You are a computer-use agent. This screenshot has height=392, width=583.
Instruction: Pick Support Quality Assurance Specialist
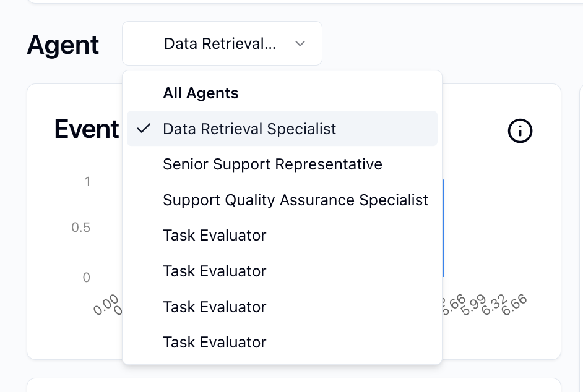(295, 200)
